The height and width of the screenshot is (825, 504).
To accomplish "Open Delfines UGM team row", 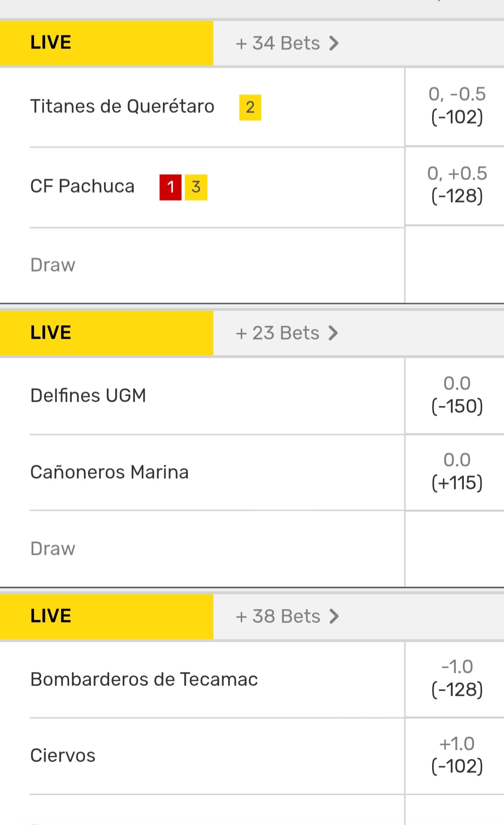I will [88, 395].
